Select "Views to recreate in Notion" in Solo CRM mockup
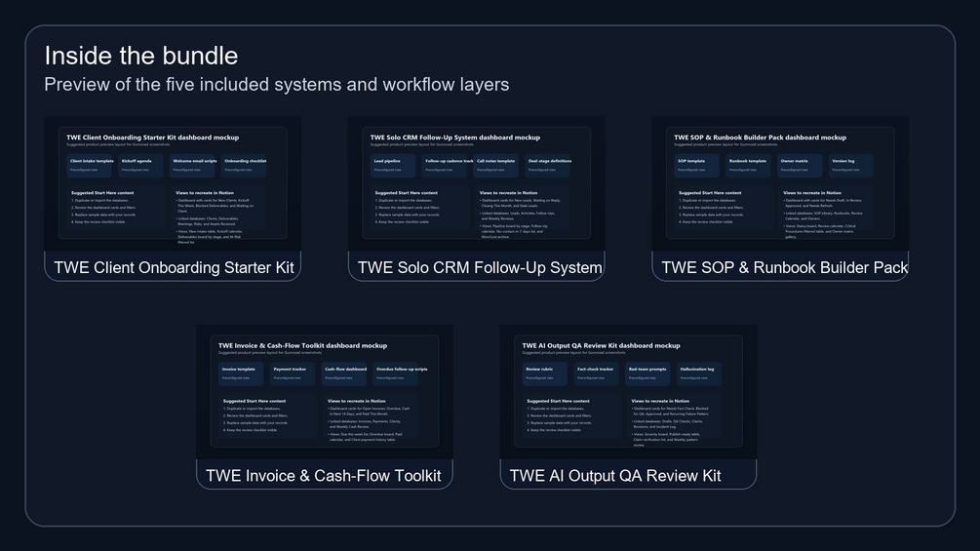Viewport: 980px width, 551px height. (x=508, y=193)
